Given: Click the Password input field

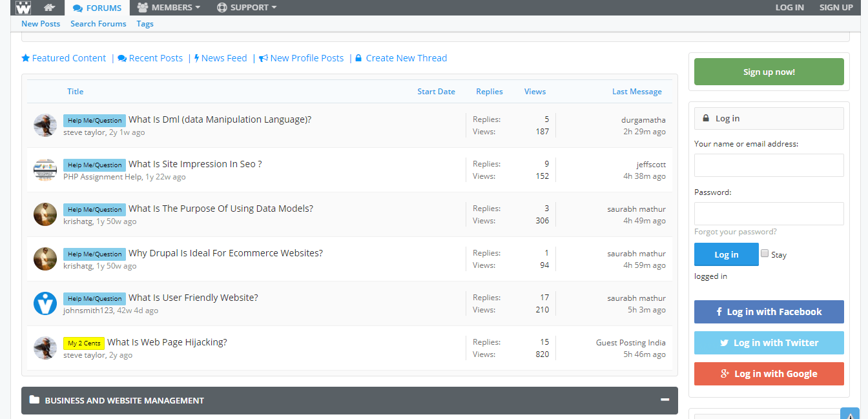Looking at the screenshot, I should coord(769,214).
